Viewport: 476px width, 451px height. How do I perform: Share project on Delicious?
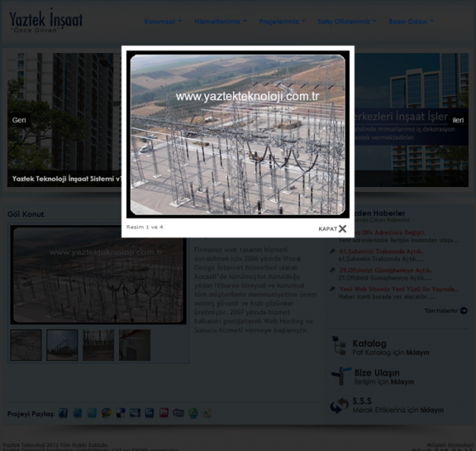click(x=121, y=413)
